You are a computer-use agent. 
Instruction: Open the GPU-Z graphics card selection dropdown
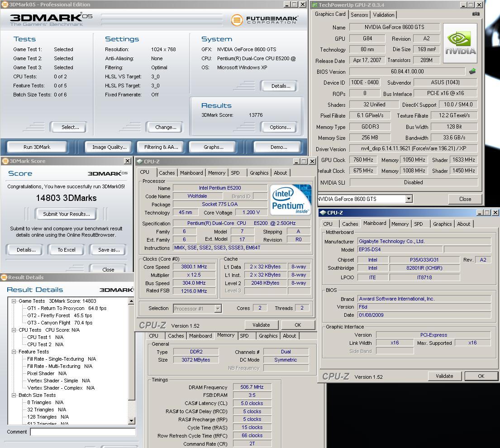pyautogui.click(x=409, y=199)
